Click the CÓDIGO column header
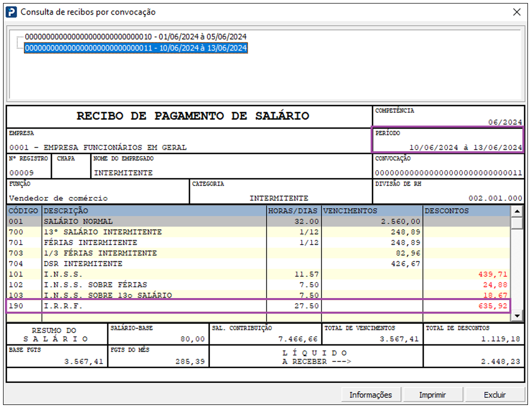This screenshot has width=532, height=408. click(x=24, y=211)
